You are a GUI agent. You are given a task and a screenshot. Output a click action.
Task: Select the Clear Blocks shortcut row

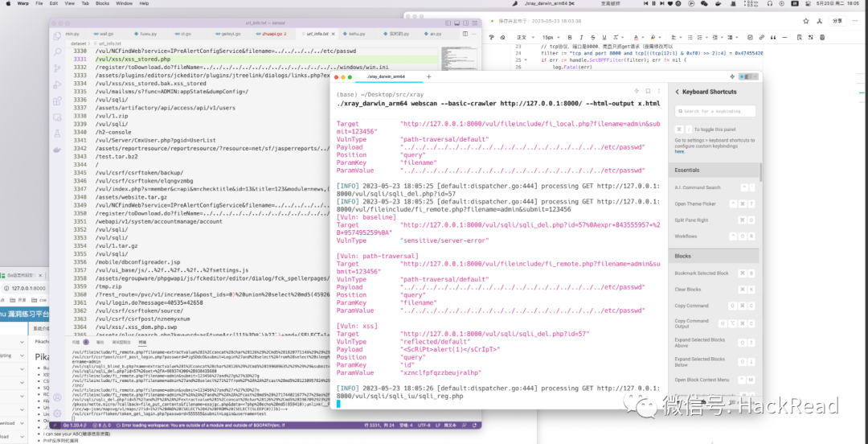(714, 290)
